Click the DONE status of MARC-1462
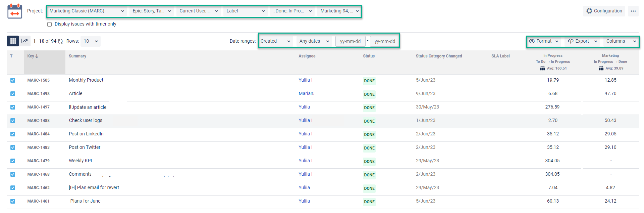 pyautogui.click(x=369, y=188)
